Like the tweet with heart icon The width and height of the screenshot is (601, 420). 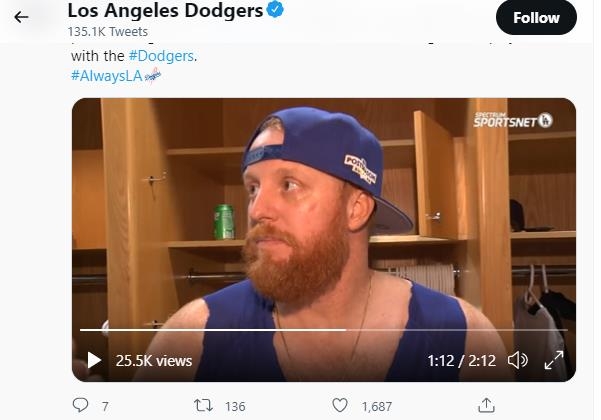point(340,405)
